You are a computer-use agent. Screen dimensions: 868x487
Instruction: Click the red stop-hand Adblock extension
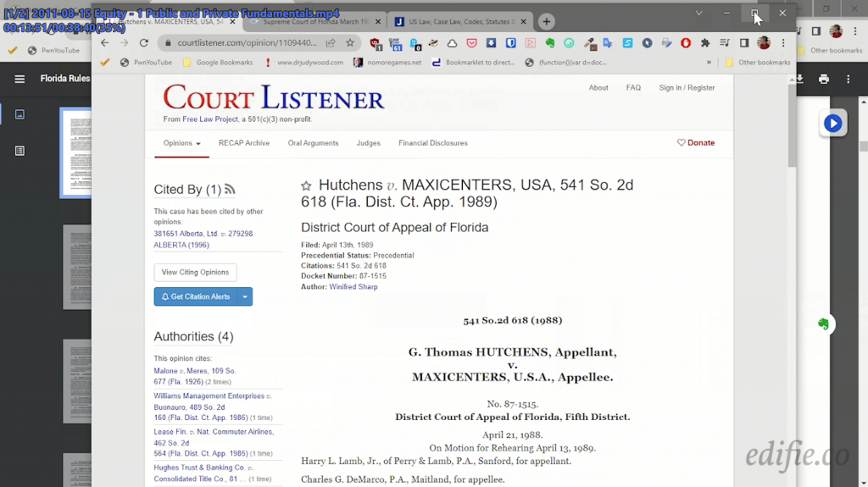tap(685, 43)
